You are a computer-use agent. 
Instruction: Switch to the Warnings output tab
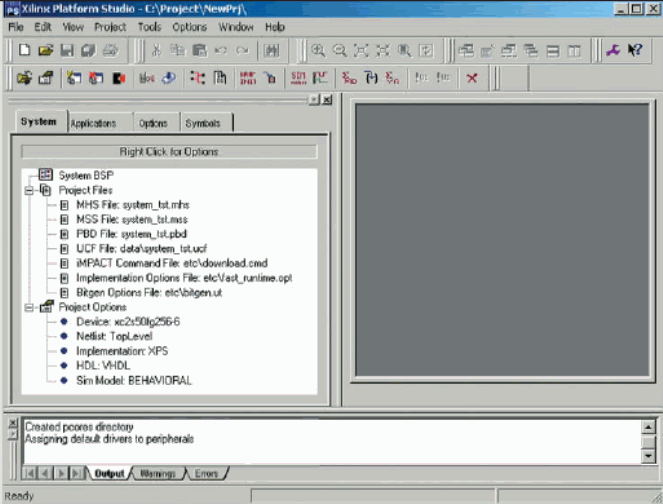coord(155,473)
